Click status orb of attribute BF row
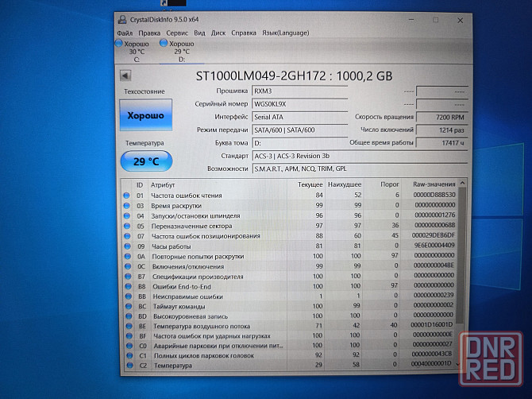This screenshot has height=399, width=532. 129,336
